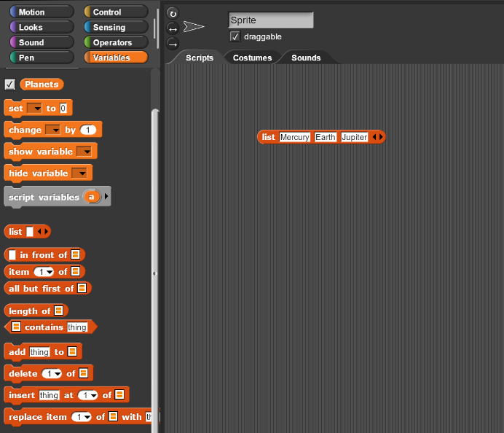Select the 'can rotate' rotation style button
This screenshot has height=433, width=504.
point(173,13)
